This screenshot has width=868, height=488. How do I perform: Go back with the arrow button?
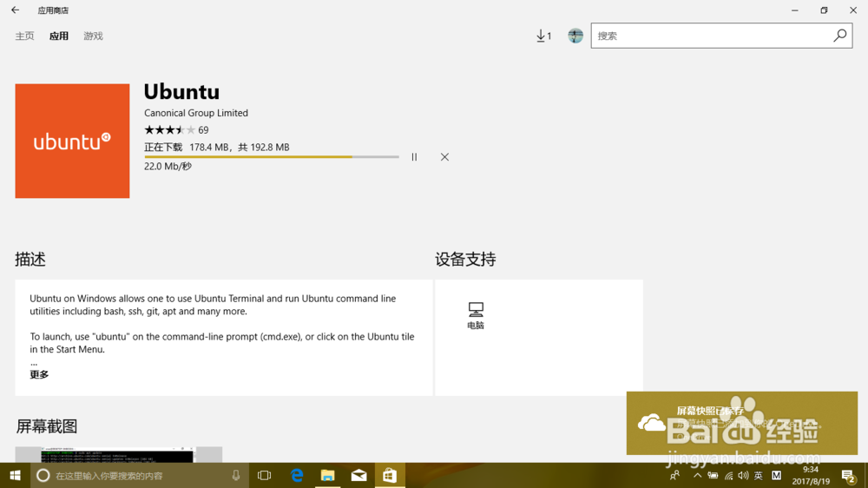tap(15, 10)
